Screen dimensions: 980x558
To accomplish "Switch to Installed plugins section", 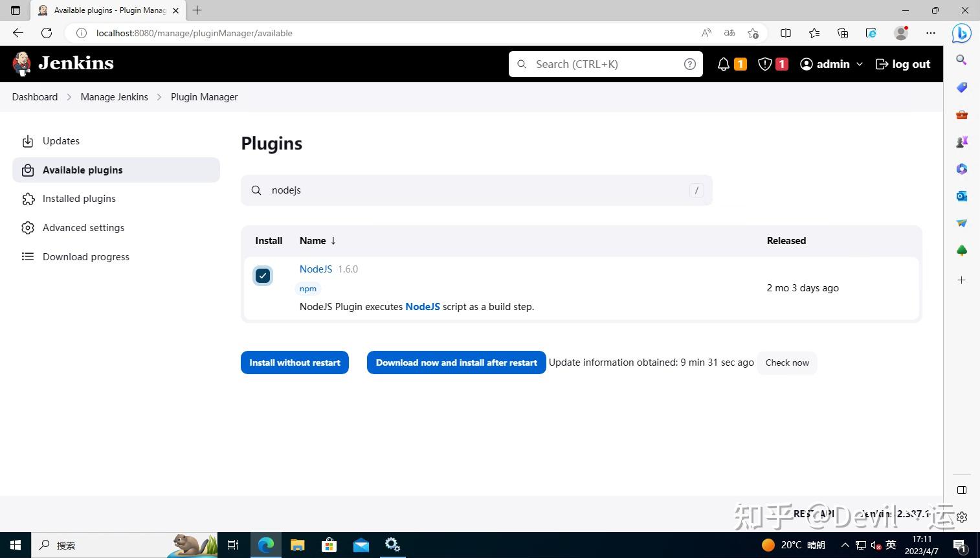I will [x=78, y=198].
